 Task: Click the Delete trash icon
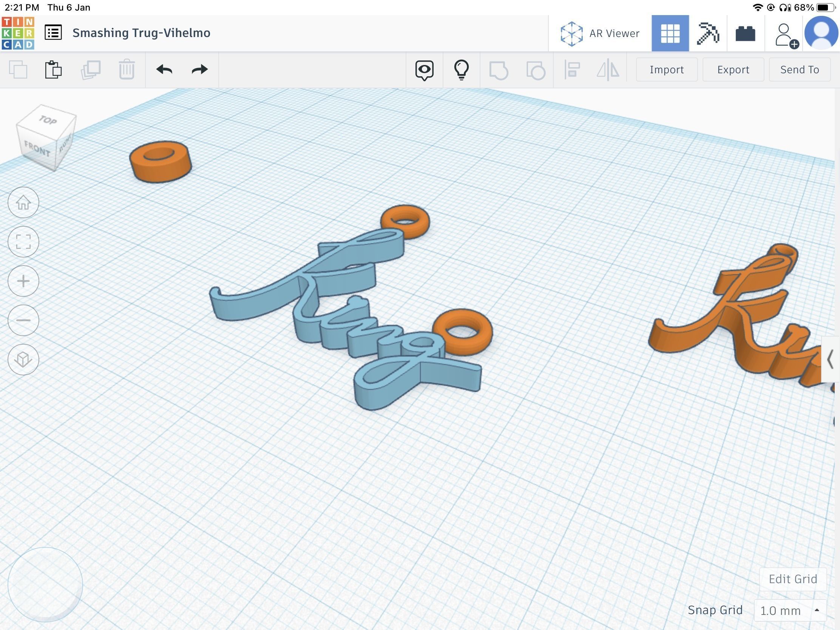coord(127,70)
